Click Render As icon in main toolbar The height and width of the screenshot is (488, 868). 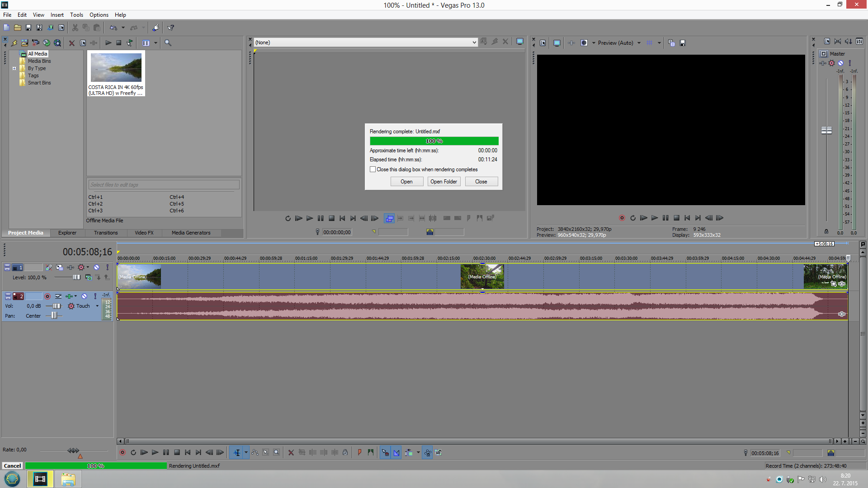click(50, 28)
